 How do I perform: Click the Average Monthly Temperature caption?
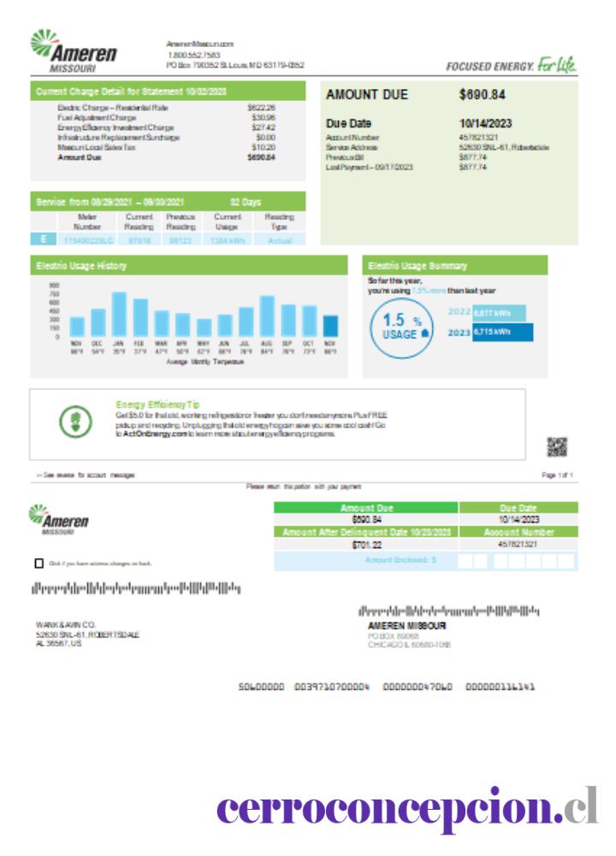coord(204,361)
